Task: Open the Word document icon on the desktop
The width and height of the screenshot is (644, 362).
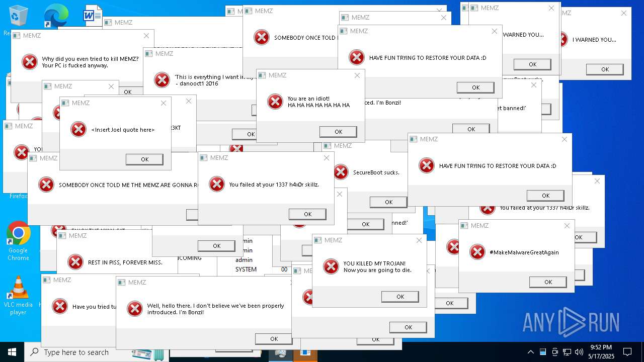Action: (x=93, y=15)
